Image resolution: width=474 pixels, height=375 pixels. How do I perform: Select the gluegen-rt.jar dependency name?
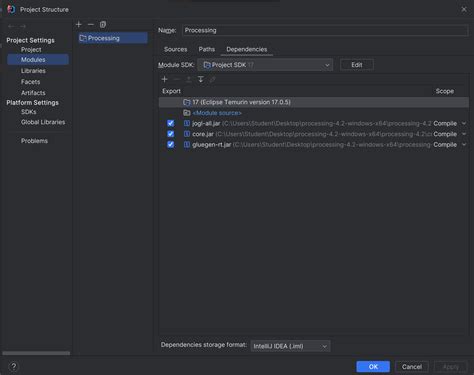point(212,145)
